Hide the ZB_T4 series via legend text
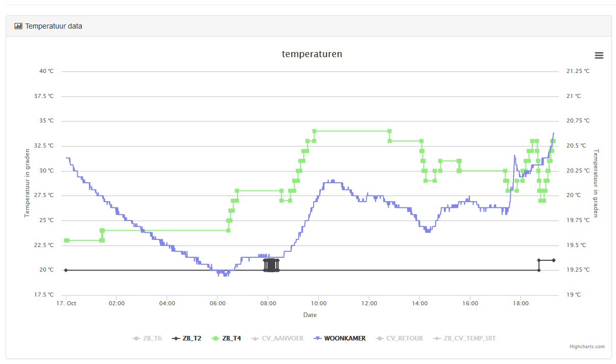Image resolution: width=616 pixels, height=364 pixels. [x=231, y=338]
